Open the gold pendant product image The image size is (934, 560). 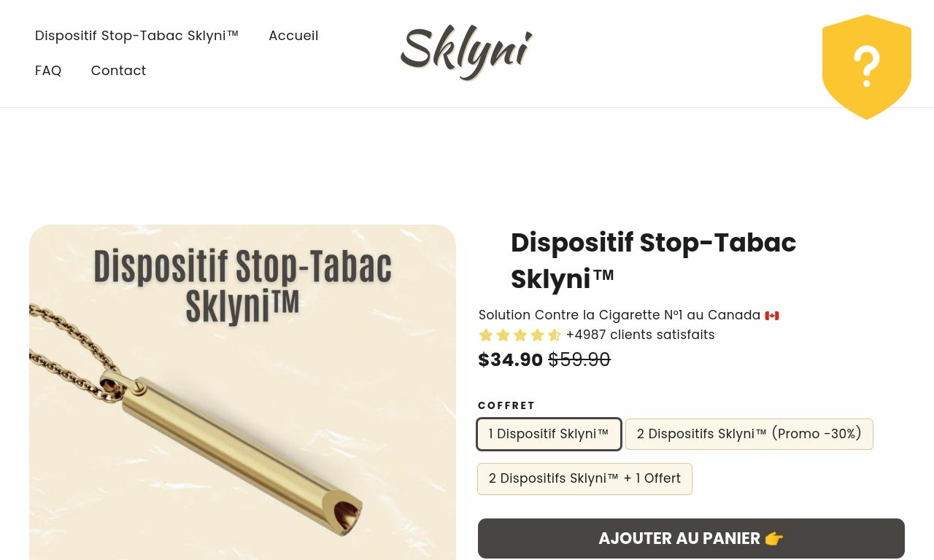click(242, 392)
